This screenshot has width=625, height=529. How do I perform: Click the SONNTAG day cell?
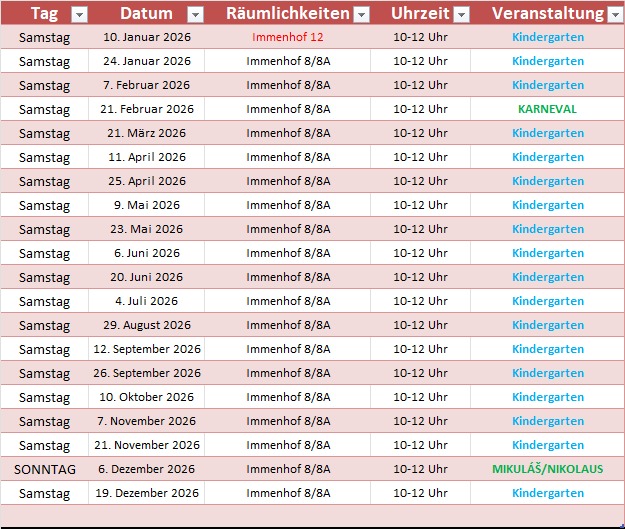pyautogui.click(x=44, y=469)
